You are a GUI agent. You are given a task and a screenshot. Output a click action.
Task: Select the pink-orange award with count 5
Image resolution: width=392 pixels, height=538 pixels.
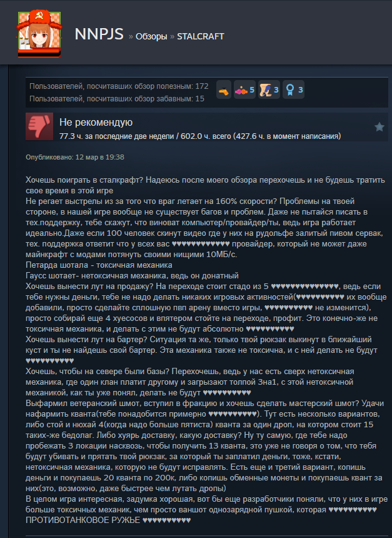click(244, 90)
